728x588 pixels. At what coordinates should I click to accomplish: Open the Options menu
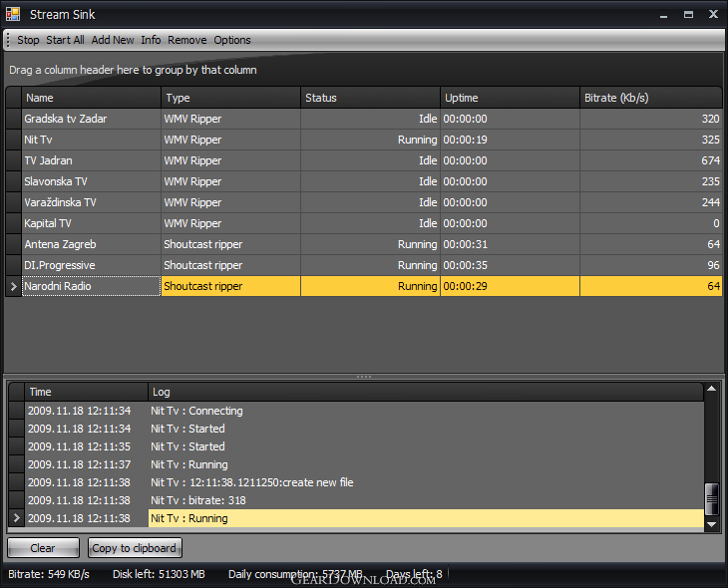(232, 40)
